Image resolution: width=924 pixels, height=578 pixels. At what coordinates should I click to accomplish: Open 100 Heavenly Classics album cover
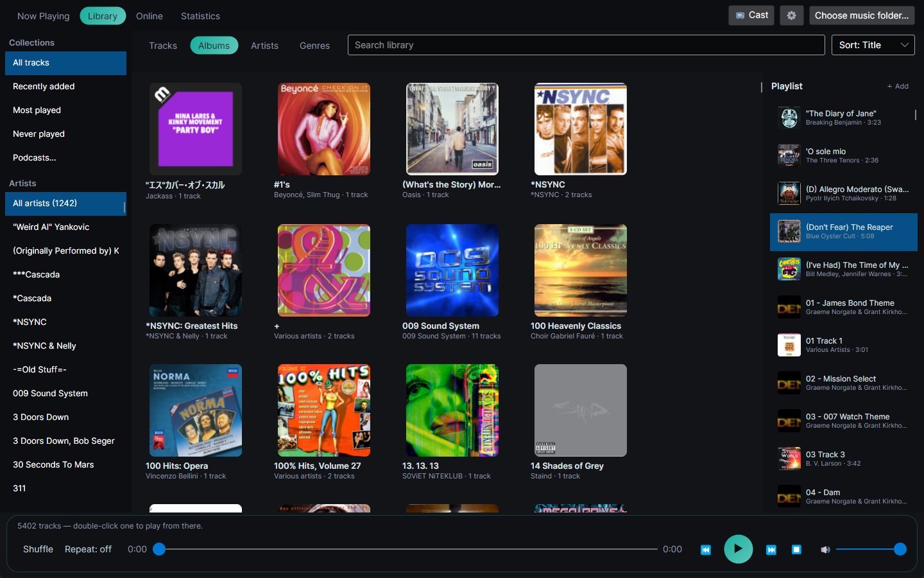click(x=581, y=270)
